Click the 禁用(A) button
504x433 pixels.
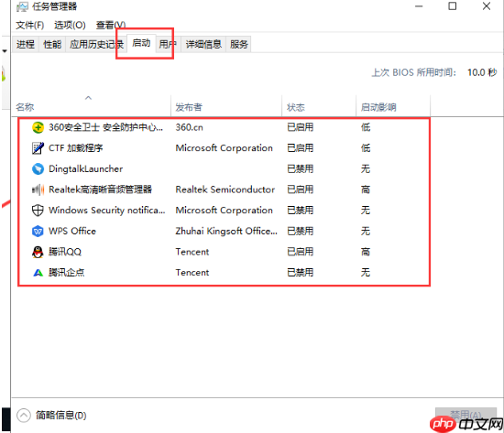click(x=466, y=415)
